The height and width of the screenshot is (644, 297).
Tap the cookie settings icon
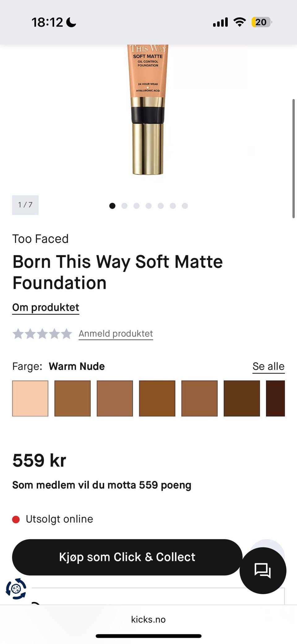pyautogui.click(x=16, y=588)
